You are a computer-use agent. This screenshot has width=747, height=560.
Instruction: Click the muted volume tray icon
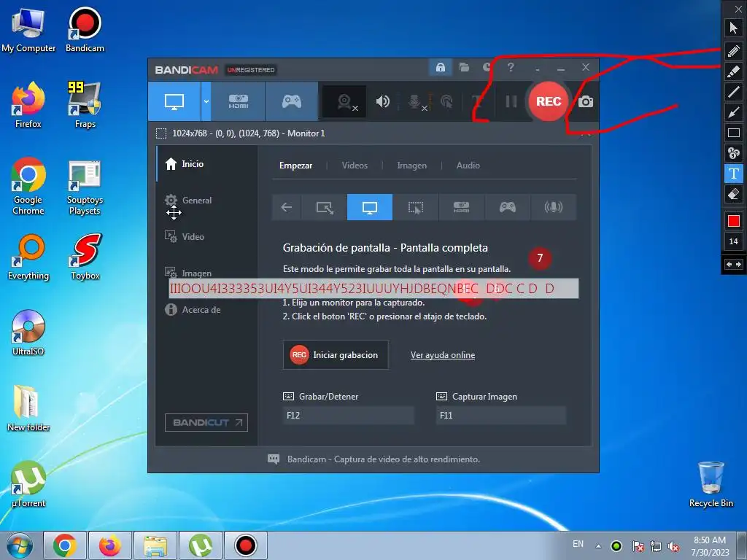[673, 547]
